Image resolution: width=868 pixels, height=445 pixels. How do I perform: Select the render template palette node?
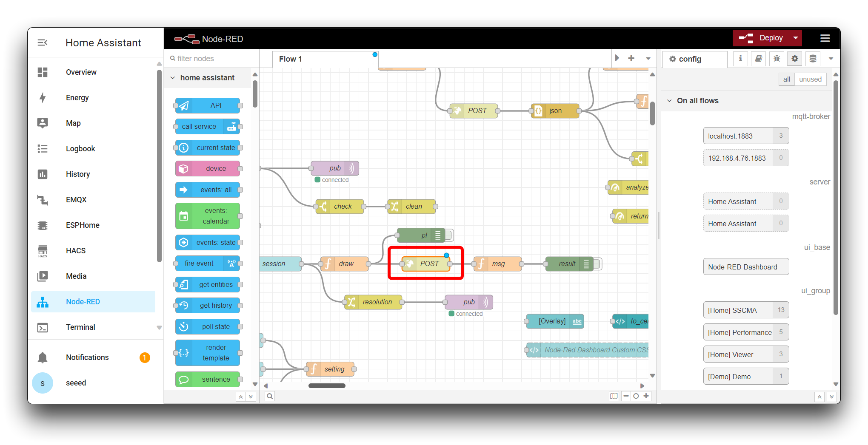pos(208,353)
